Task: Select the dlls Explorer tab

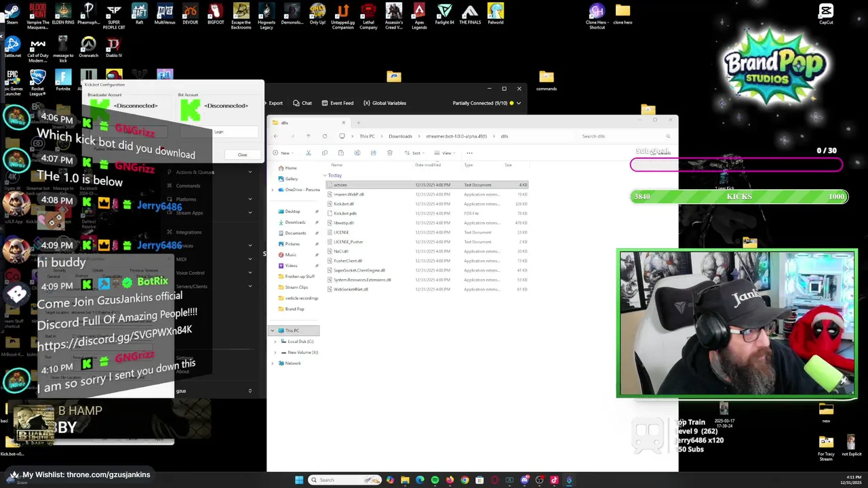Action: (x=309, y=123)
